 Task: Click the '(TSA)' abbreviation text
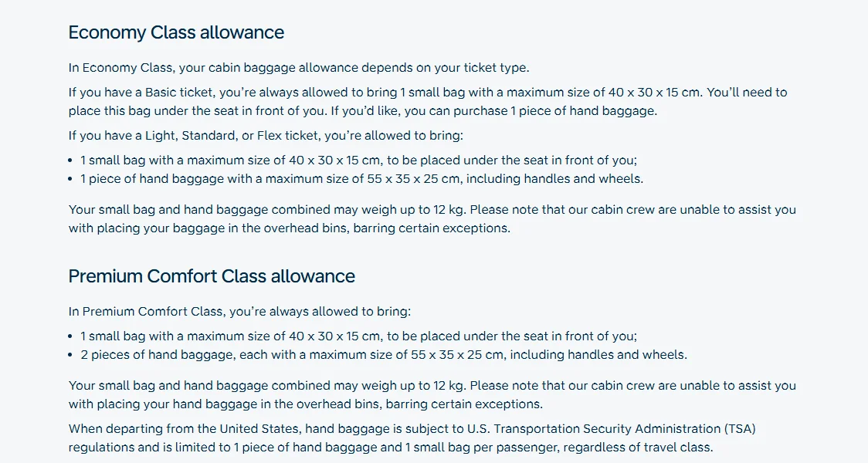(x=740, y=429)
